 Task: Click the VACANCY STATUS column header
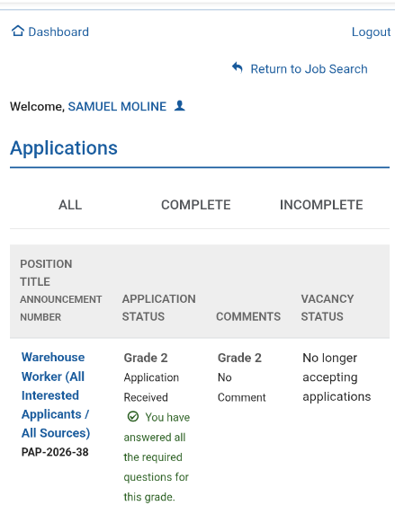[x=328, y=307]
